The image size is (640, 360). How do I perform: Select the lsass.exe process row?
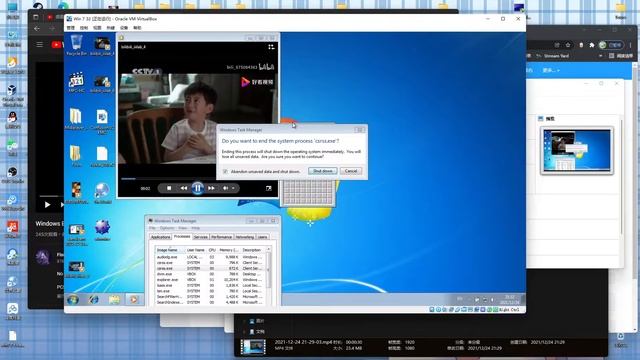coord(210,286)
